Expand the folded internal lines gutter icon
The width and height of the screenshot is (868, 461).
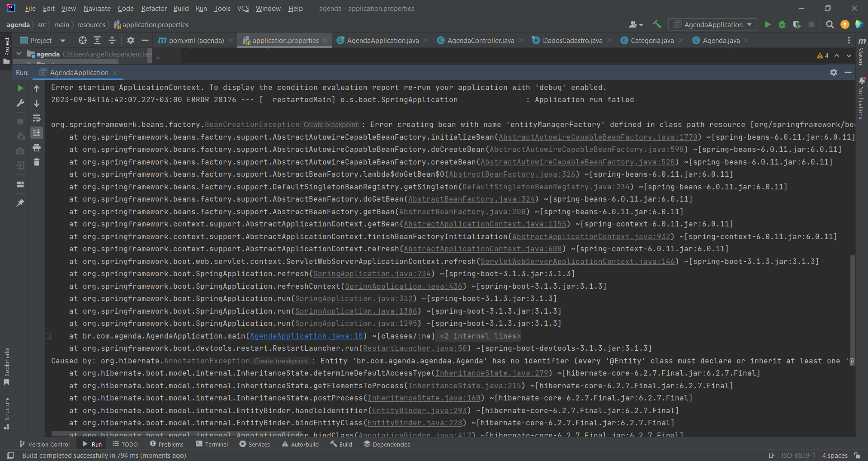48,336
